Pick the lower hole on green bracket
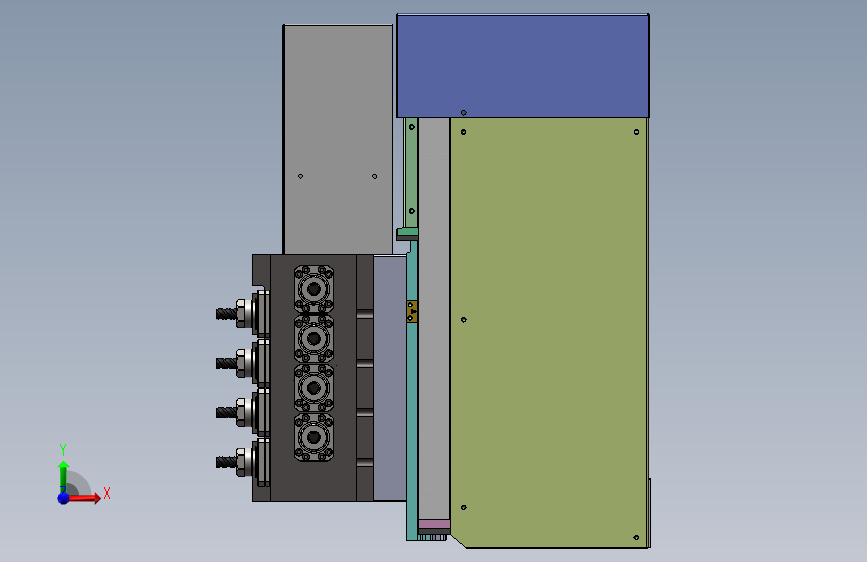 tap(411, 211)
